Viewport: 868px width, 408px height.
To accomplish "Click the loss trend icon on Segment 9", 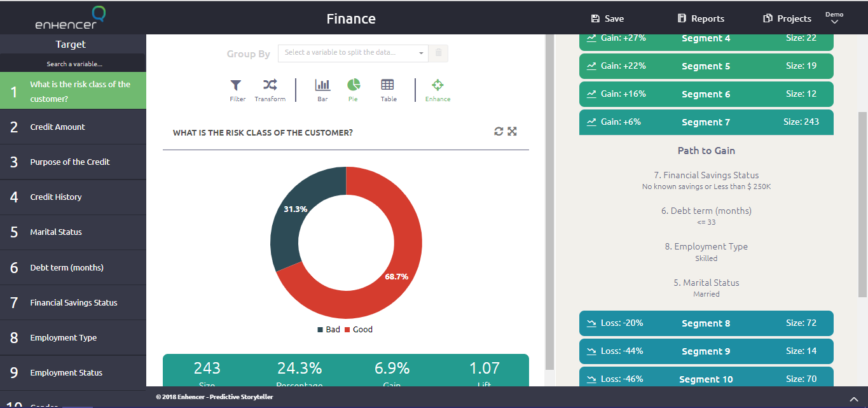I will pos(591,351).
